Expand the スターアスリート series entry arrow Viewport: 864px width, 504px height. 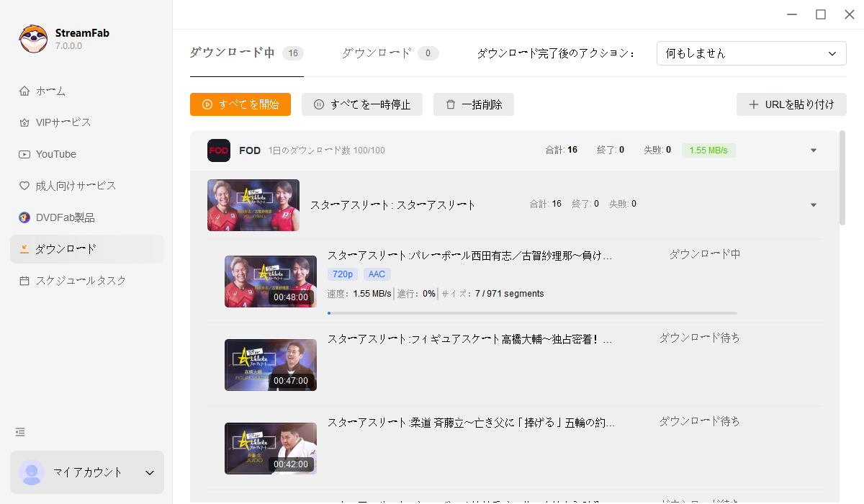click(x=813, y=204)
